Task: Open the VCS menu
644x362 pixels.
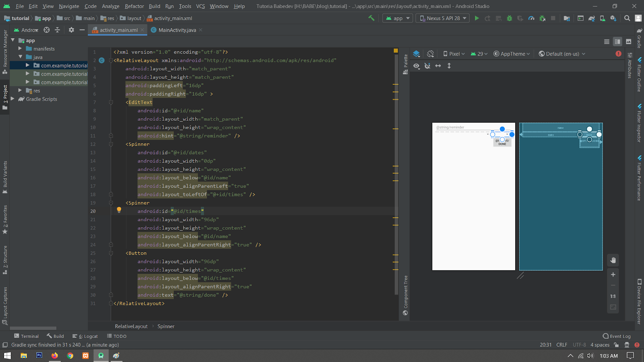Action: [200, 6]
